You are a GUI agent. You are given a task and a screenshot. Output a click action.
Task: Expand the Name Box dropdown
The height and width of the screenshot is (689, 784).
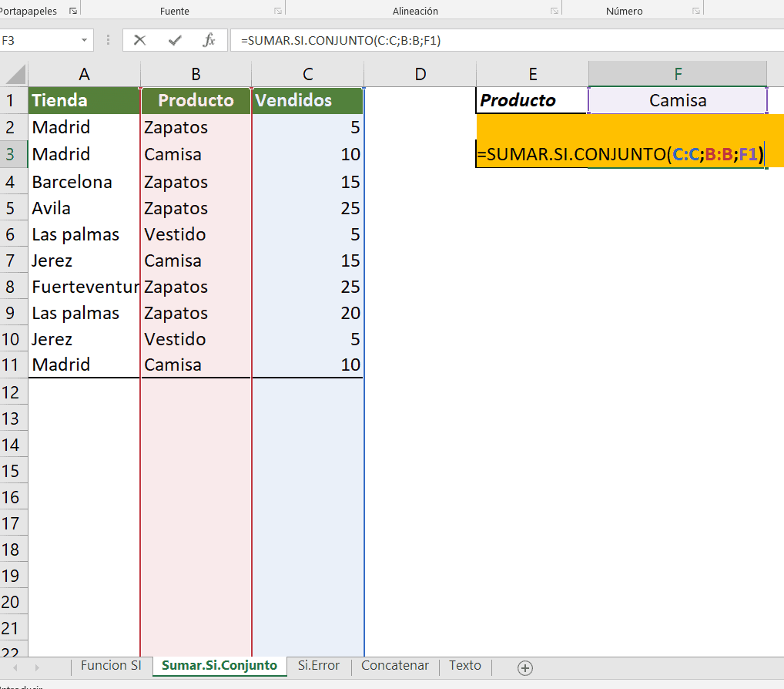(84, 40)
